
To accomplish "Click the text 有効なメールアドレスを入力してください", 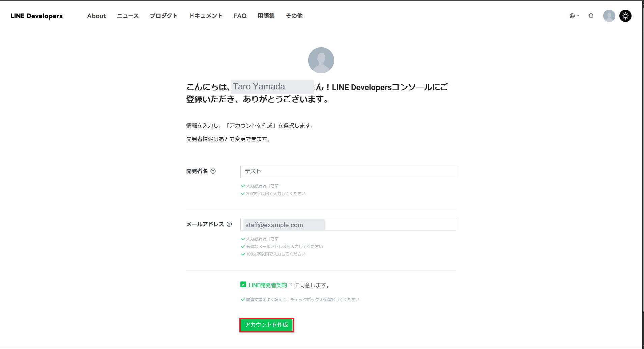I will (x=285, y=247).
